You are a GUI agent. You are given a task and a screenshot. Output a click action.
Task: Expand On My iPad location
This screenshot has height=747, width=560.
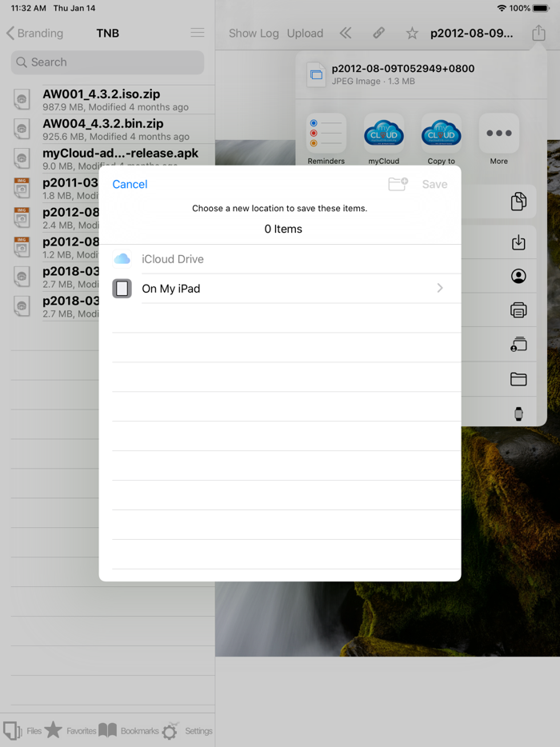coord(280,289)
